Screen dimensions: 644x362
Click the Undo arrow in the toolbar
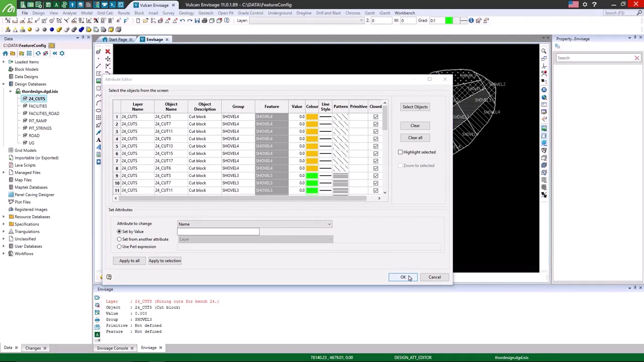coord(182,21)
